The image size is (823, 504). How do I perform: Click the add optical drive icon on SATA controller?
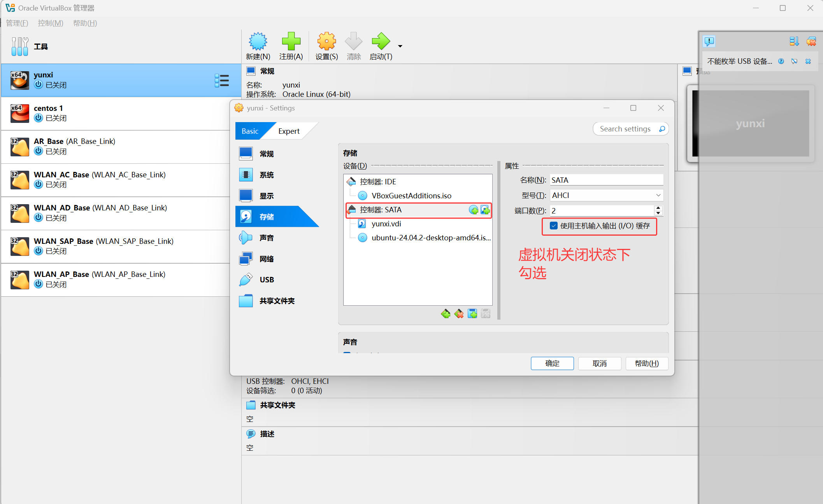(x=474, y=210)
